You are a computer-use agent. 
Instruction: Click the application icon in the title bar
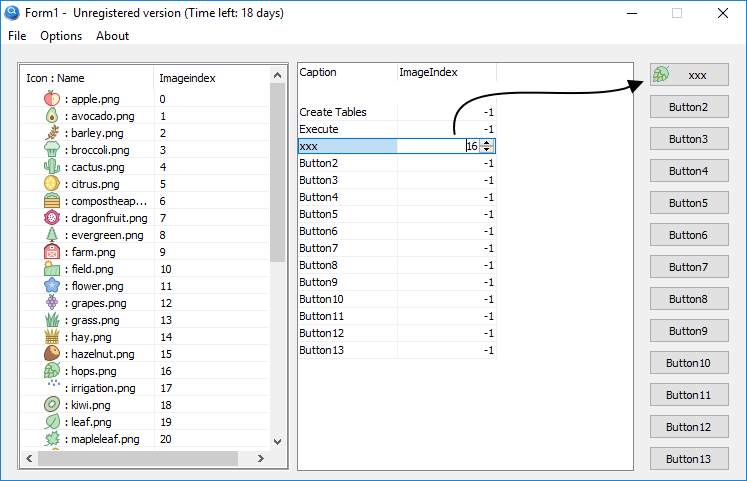coord(12,13)
